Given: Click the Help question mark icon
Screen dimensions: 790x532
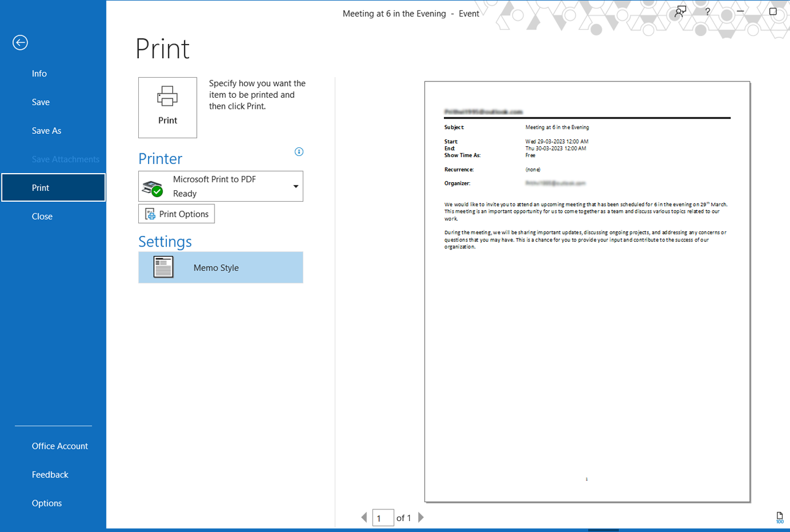Looking at the screenshot, I should [x=707, y=11].
